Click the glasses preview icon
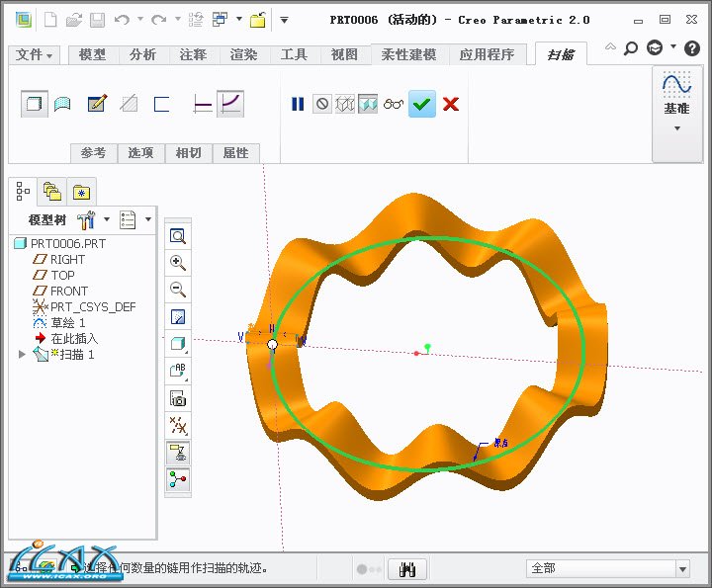 click(x=394, y=104)
